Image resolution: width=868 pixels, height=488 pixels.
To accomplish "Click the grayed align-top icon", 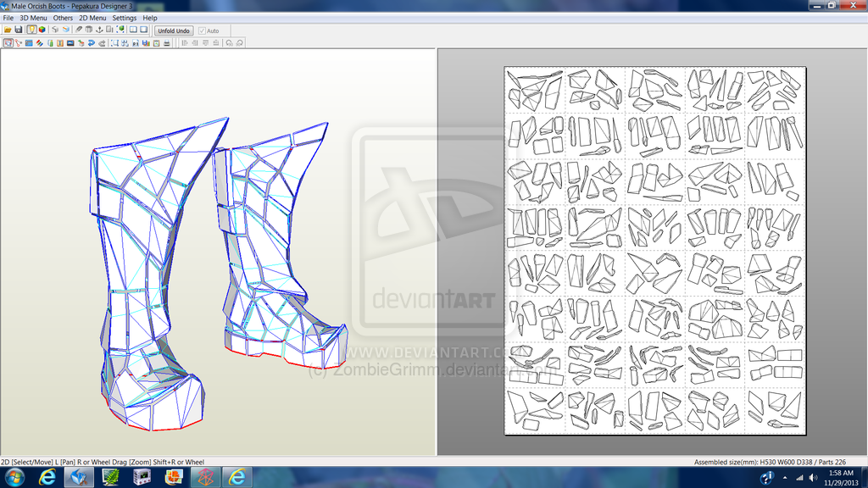I will point(205,42).
